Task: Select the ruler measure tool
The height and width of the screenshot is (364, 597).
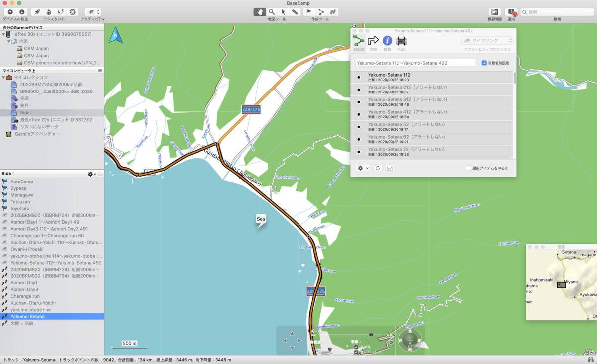Action: pyautogui.click(x=295, y=12)
